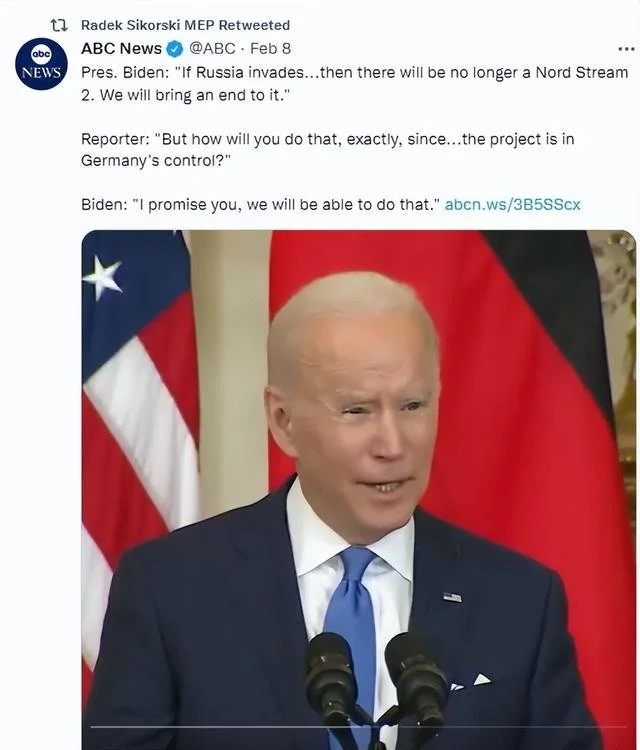The height and width of the screenshot is (750, 640).
Task: Click the blue verified badge
Action: coord(175,49)
